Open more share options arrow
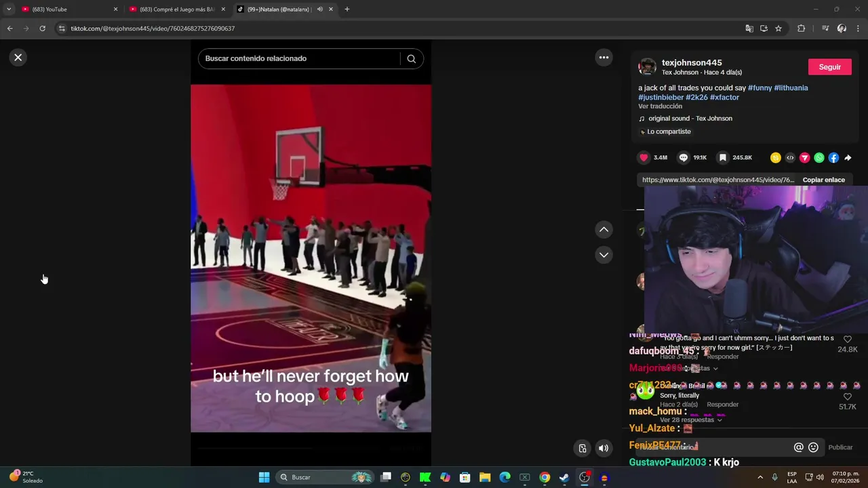This screenshot has height=488, width=868. coord(848,158)
